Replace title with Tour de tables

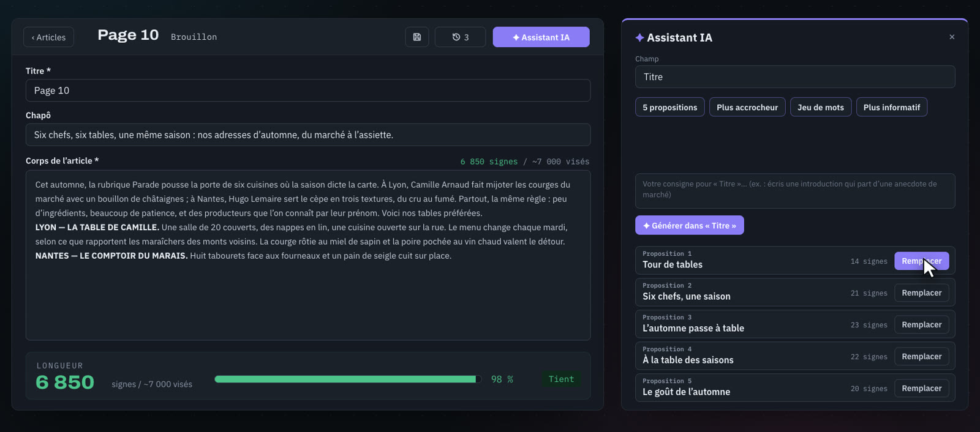(x=921, y=261)
